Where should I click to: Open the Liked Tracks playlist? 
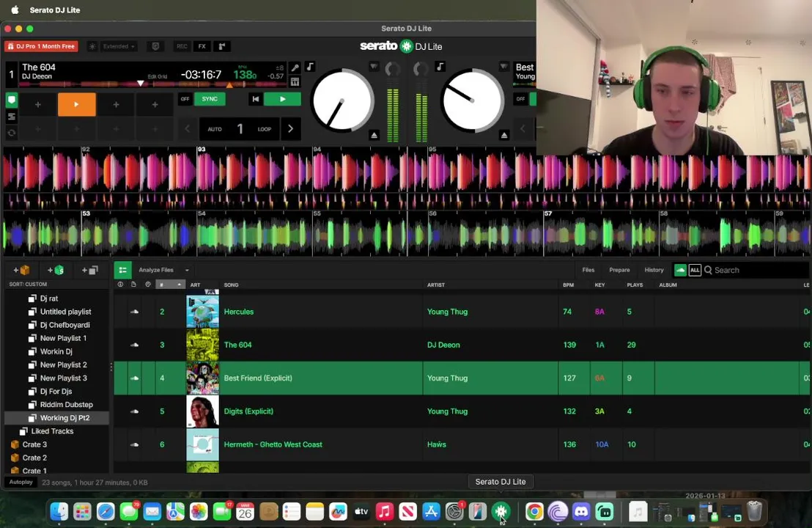[x=52, y=431]
